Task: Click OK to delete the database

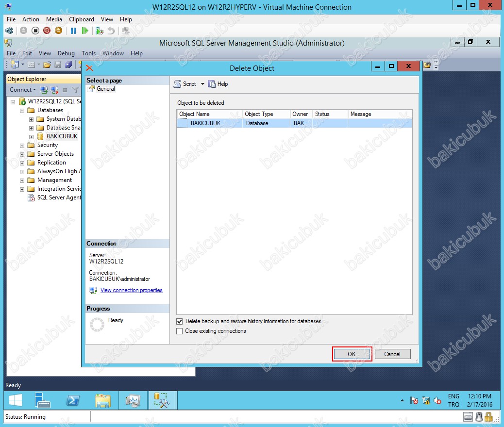Action: [x=352, y=354]
